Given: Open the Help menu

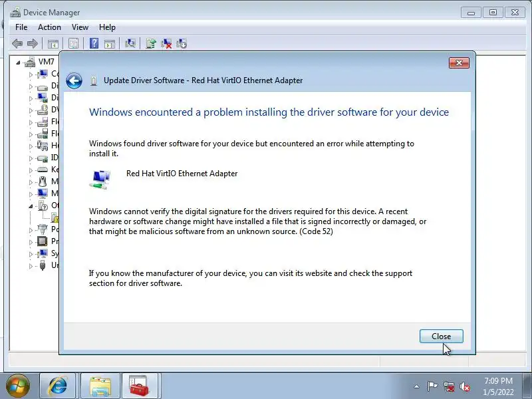Looking at the screenshot, I should (x=107, y=27).
